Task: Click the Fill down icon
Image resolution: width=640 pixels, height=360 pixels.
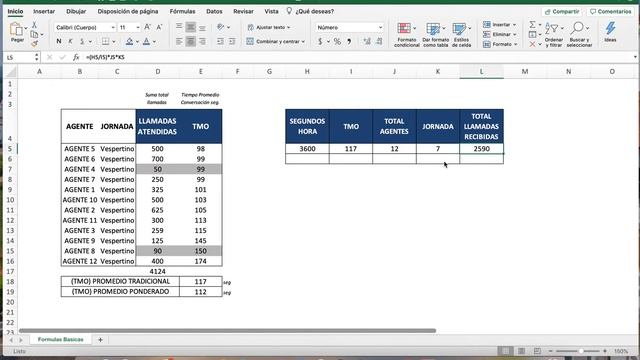Action: (533, 34)
